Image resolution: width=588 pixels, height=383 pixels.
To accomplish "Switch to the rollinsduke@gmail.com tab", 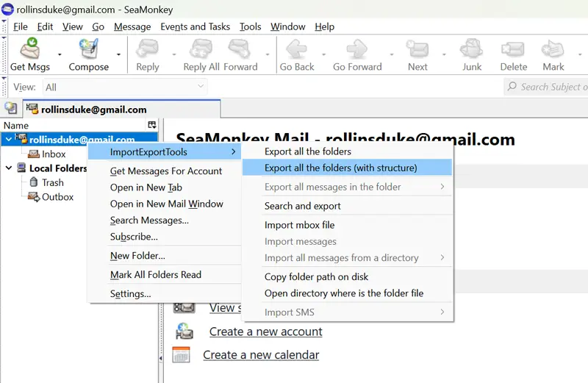I will point(121,109).
